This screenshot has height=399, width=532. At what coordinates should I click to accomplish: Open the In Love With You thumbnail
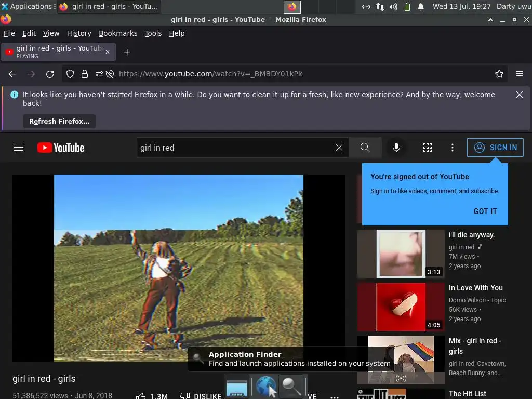point(401,307)
